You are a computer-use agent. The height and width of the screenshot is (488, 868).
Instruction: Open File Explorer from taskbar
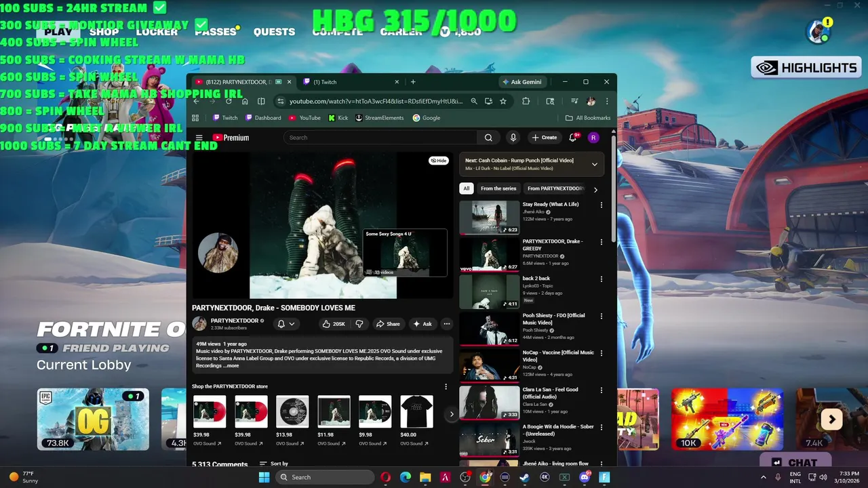click(x=425, y=477)
